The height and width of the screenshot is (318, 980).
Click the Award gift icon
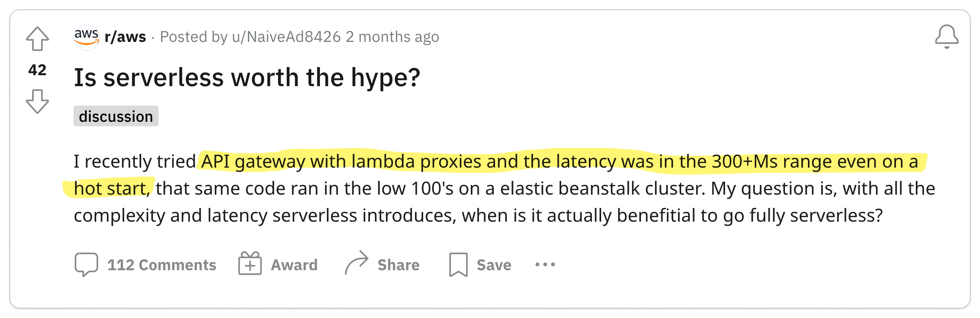(x=250, y=263)
